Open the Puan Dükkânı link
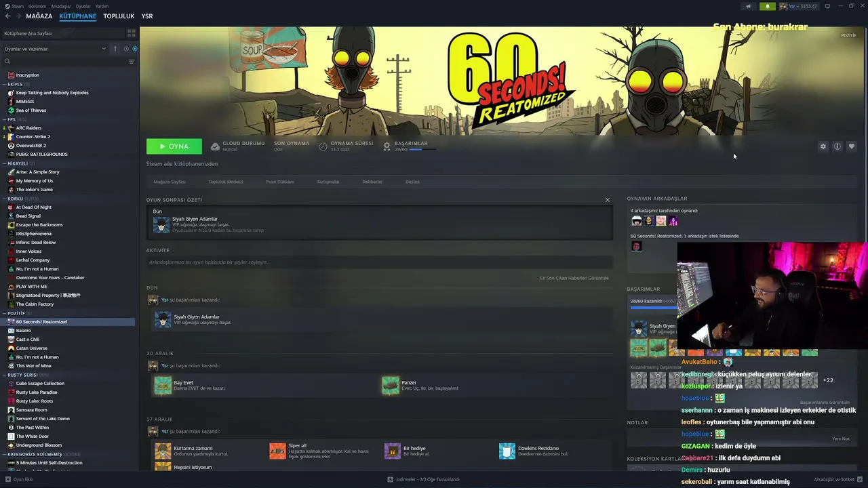 point(280,182)
